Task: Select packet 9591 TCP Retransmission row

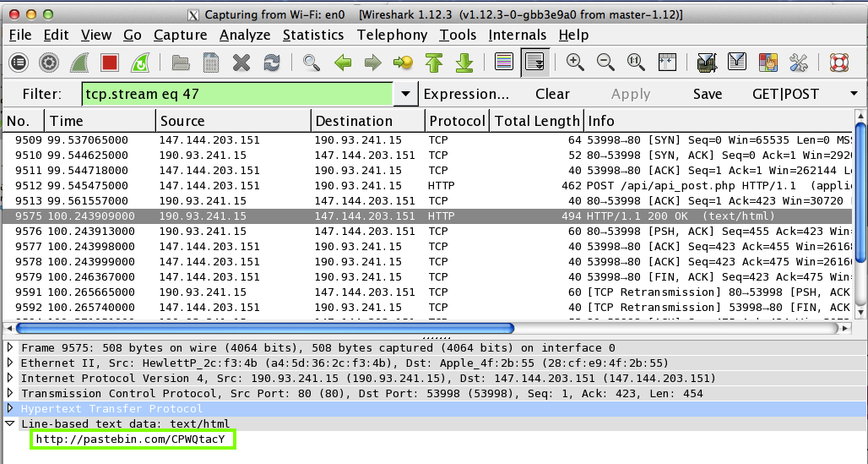Action: [427, 292]
